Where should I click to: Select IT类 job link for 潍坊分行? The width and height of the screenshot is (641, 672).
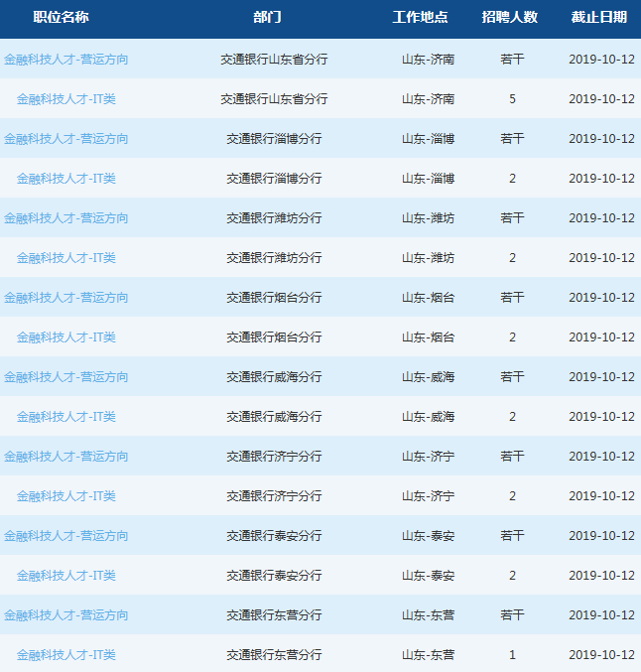pos(65,258)
